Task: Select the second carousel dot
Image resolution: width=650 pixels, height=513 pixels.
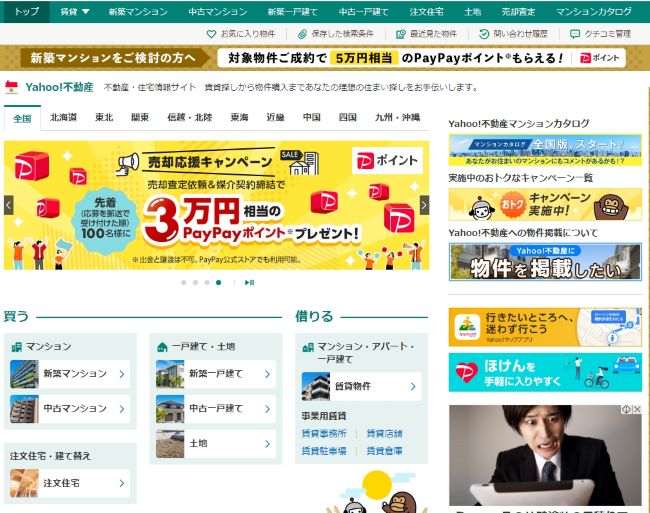Action: [195, 283]
